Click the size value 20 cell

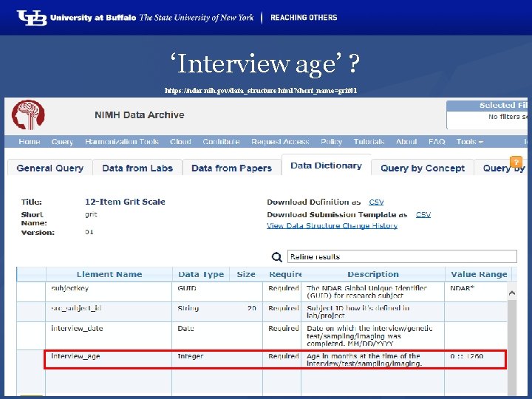(x=252, y=308)
